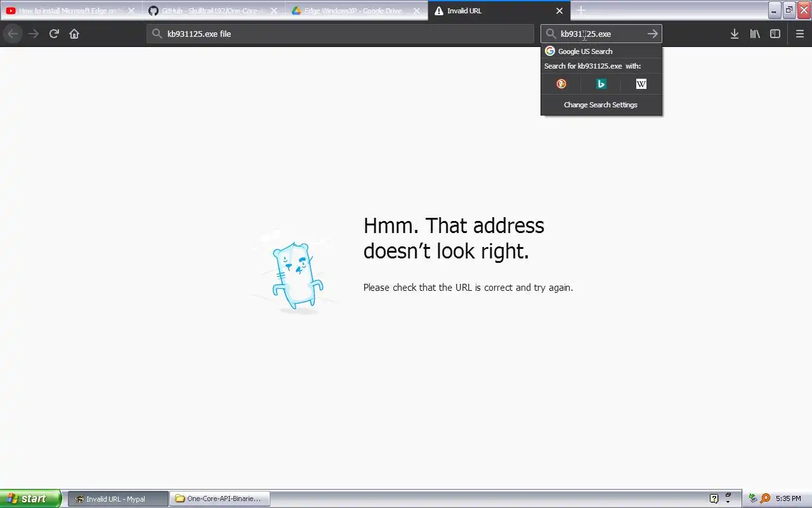Click the Safely Remove Hardware tray icon

[753, 498]
